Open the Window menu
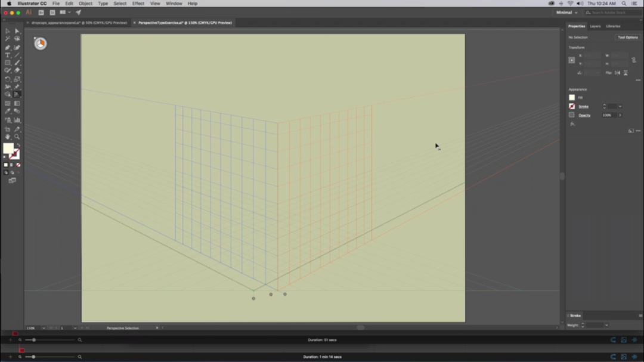This screenshot has height=362, width=644. click(174, 3)
